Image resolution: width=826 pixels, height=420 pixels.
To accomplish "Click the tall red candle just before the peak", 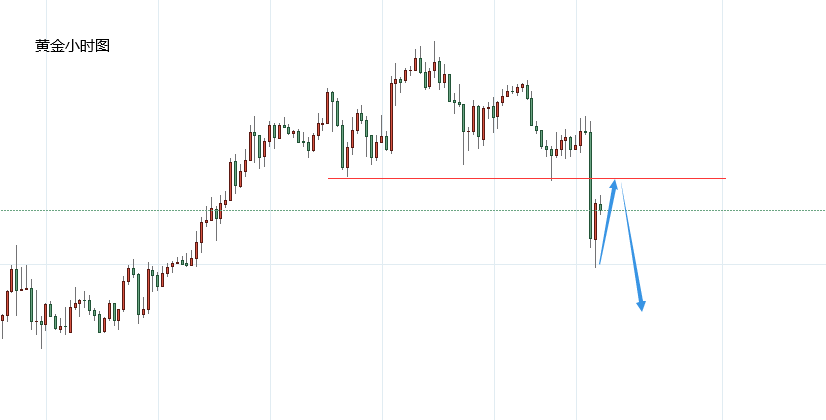I will pyautogui.click(x=391, y=115).
